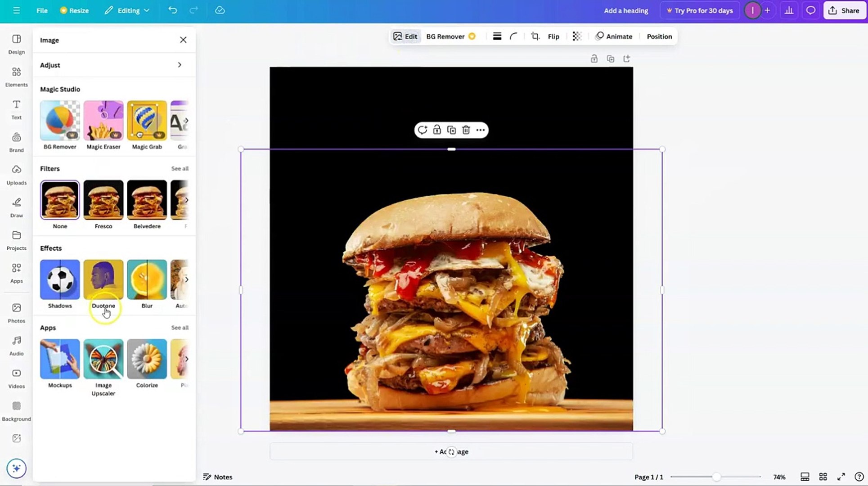Screen dimensions: 868x486
Task: Show more filters with carousel arrow
Action: point(186,200)
